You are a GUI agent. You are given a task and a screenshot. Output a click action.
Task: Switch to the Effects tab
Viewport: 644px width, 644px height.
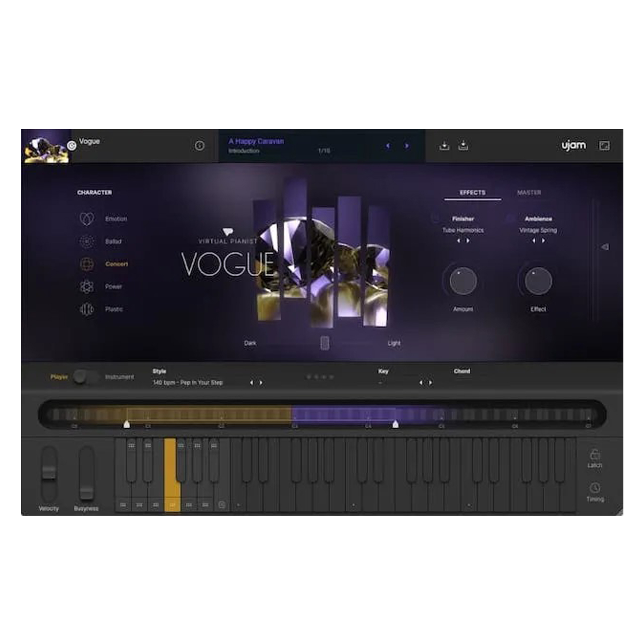pyautogui.click(x=472, y=193)
